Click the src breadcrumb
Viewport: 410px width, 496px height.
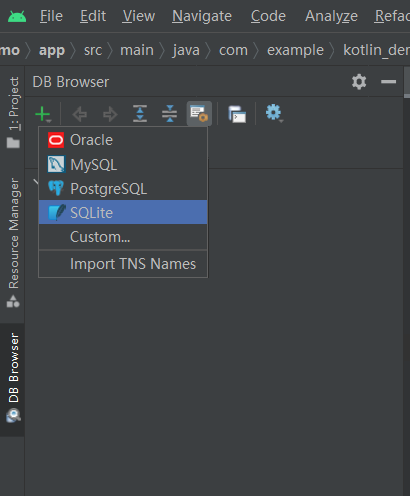[x=93, y=51]
